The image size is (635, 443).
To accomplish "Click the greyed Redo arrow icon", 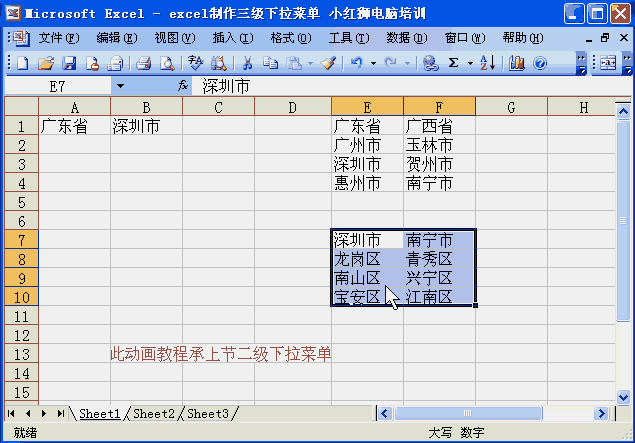I will [x=390, y=63].
